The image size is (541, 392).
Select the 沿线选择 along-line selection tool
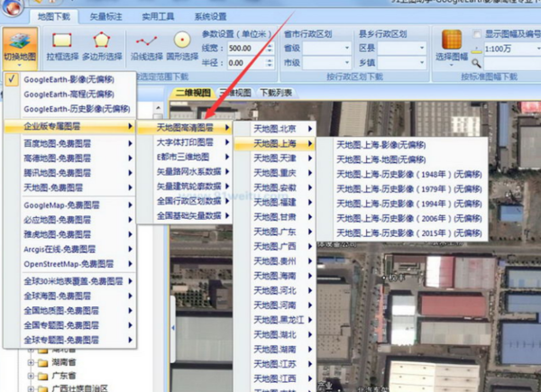pyautogui.click(x=147, y=47)
